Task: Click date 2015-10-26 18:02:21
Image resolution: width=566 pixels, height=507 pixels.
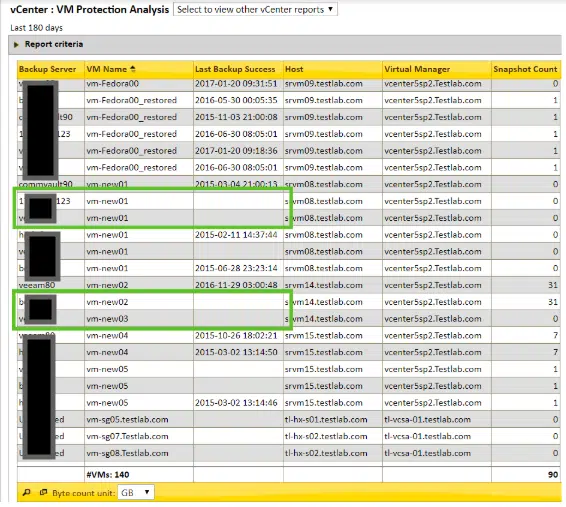Action: [236, 336]
